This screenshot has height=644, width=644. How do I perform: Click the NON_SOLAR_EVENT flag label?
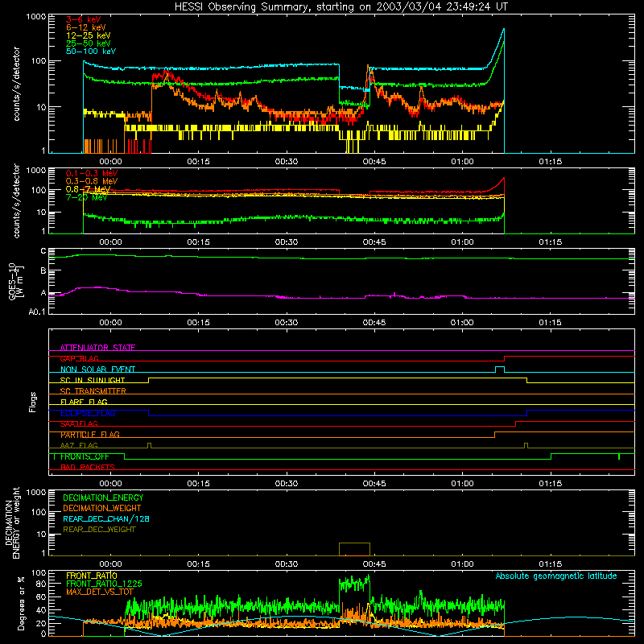click(97, 369)
